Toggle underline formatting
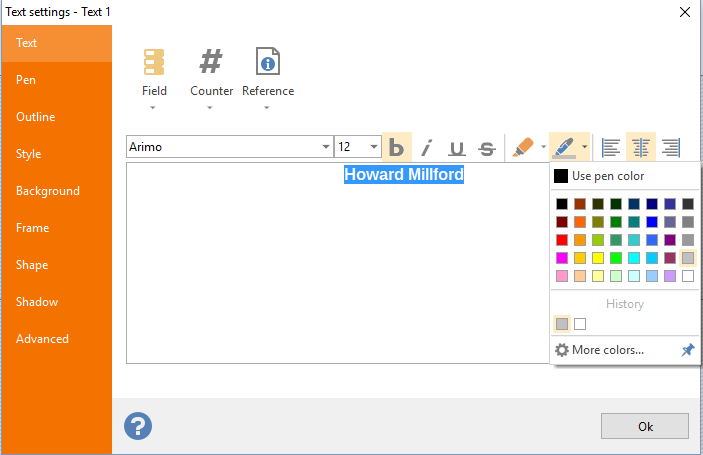The height and width of the screenshot is (455, 703). point(456,147)
